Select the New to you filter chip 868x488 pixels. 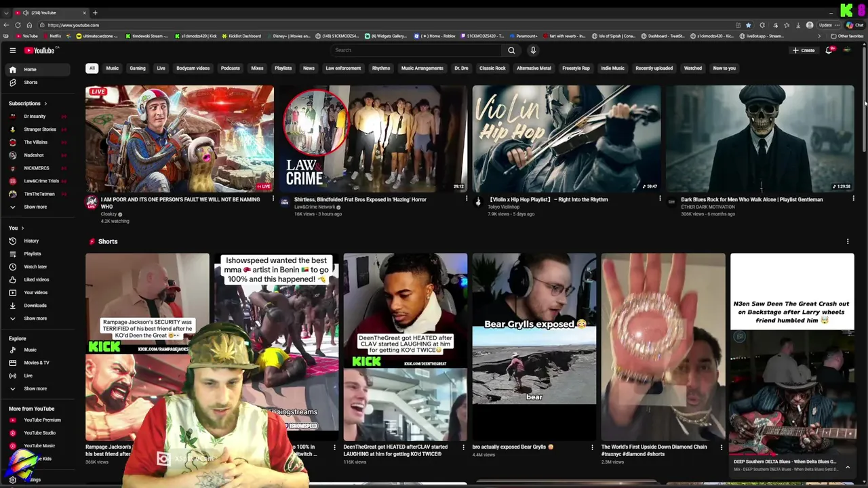pyautogui.click(x=724, y=68)
